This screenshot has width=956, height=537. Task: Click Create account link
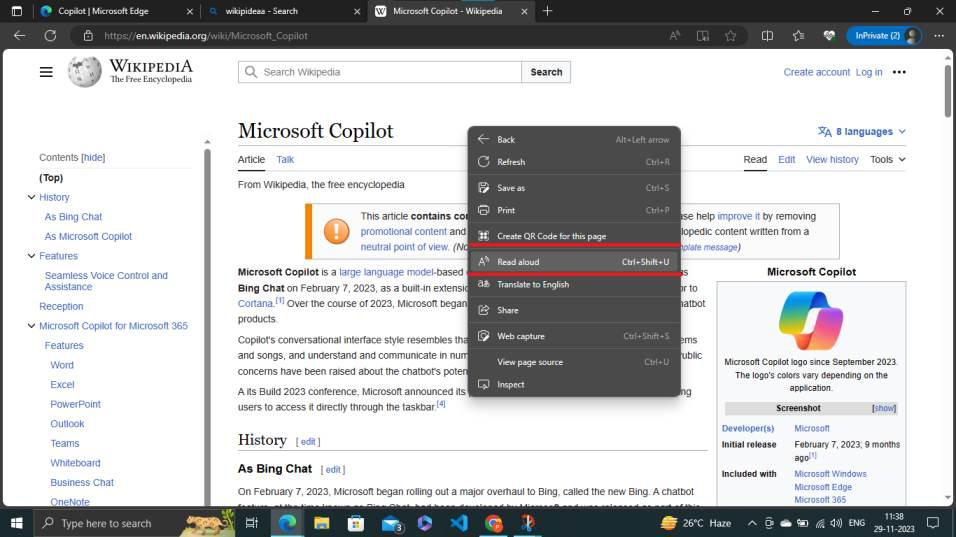[816, 72]
